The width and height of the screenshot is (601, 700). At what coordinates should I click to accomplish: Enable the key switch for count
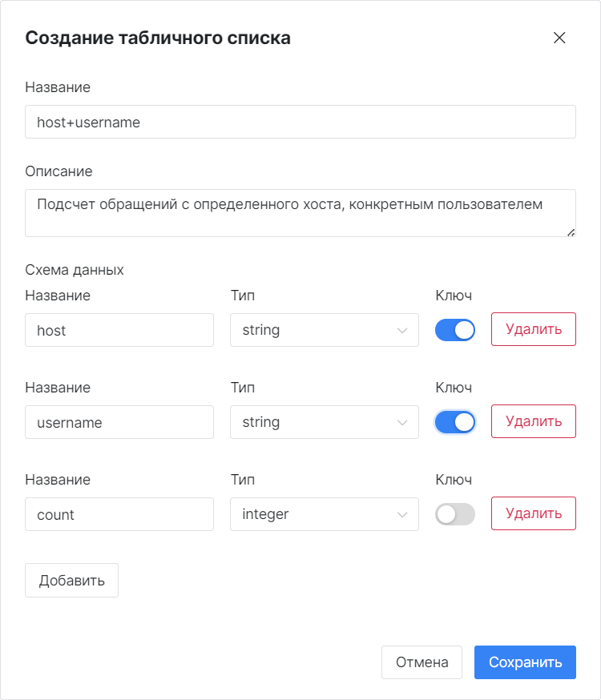tap(455, 514)
